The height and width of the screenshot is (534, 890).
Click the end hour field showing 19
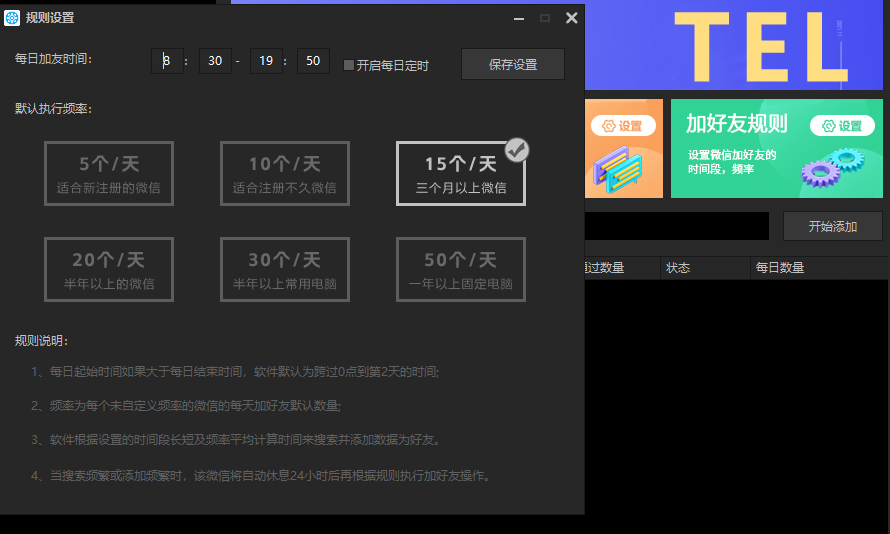pos(266,61)
